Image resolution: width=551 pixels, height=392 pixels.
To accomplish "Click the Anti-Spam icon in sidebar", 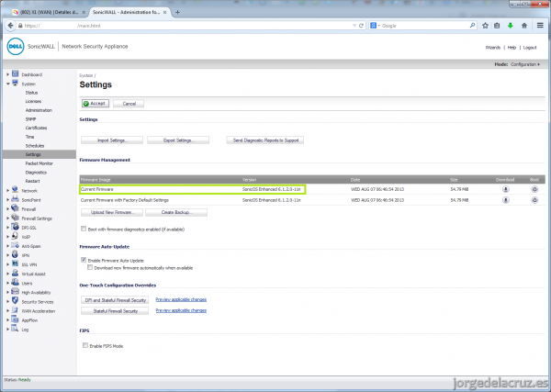I will [15, 245].
